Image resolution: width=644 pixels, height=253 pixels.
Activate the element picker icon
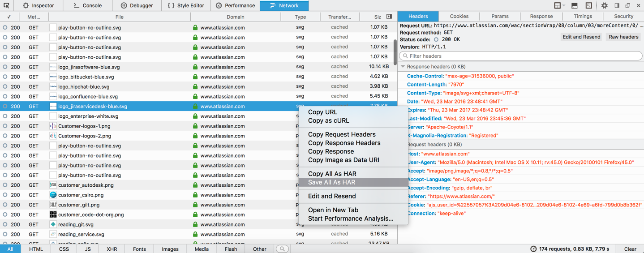(6, 5)
